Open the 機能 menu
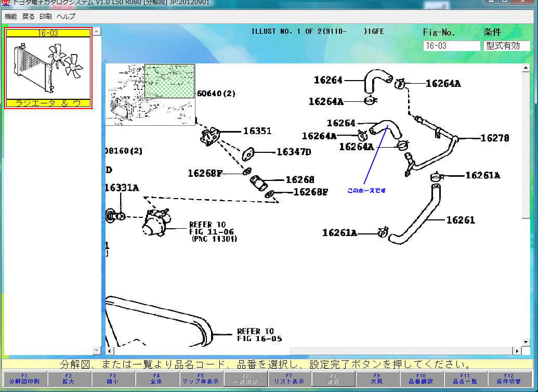538x392 pixels. (11, 16)
